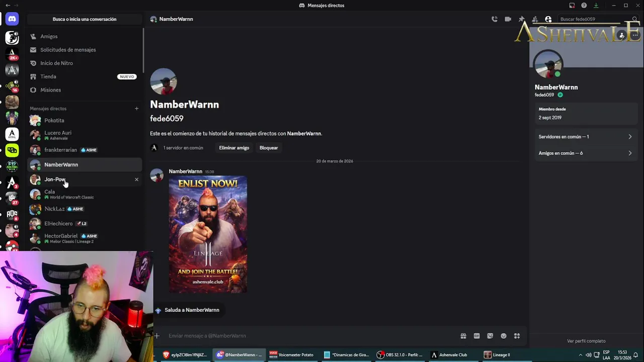Viewport: 644px width, 362px height.
Task: Open ElHechicero direct message
Action: 85,223
